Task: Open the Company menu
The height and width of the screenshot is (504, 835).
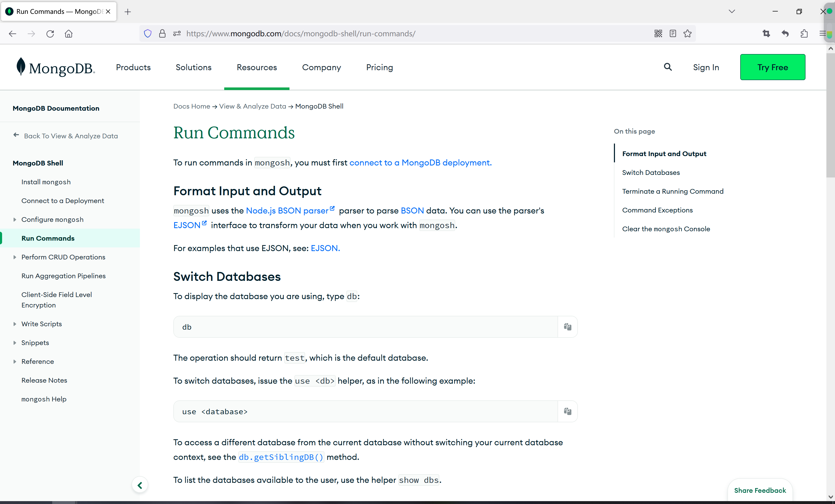Action: click(322, 67)
